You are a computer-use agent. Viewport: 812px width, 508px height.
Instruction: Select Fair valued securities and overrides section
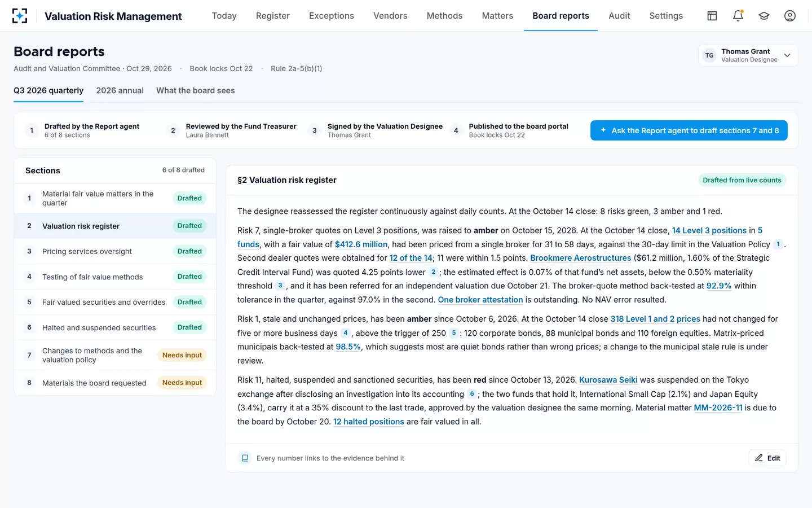[x=115, y=302]
